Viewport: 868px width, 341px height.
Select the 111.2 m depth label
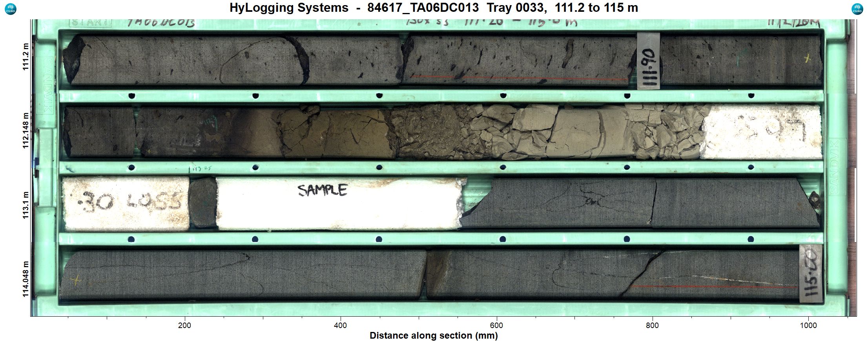tap(26, 57)
